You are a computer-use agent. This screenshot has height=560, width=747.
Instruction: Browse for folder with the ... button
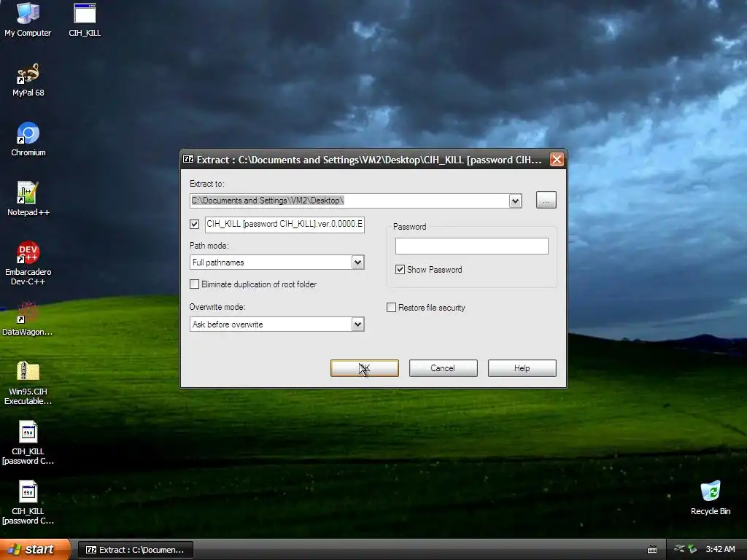click(x=546, y=200)
